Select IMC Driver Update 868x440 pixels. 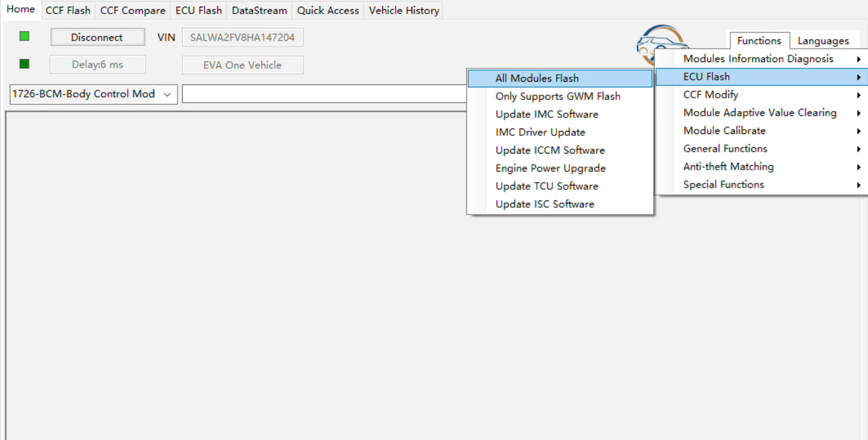(x=560, y=132)
